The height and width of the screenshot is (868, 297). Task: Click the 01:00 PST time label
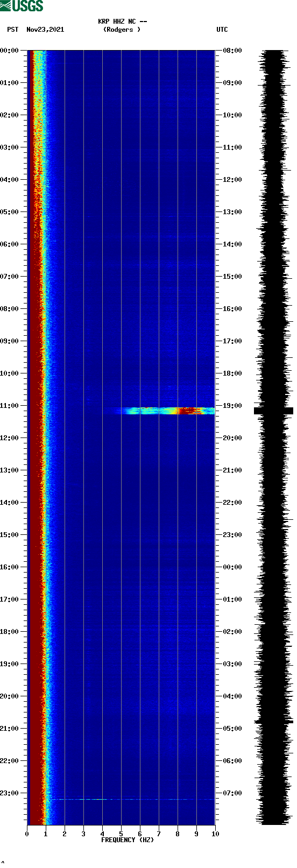tap(9, 83)
